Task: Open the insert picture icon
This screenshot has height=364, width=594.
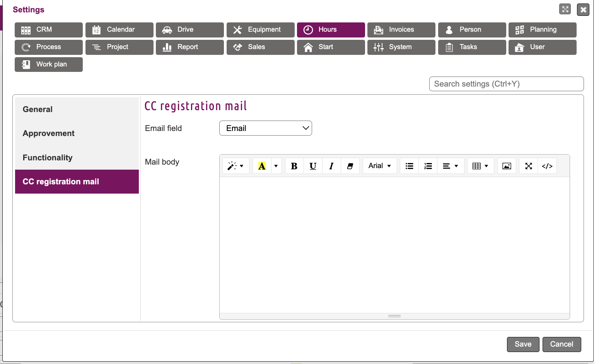Action: click(507, 166)
